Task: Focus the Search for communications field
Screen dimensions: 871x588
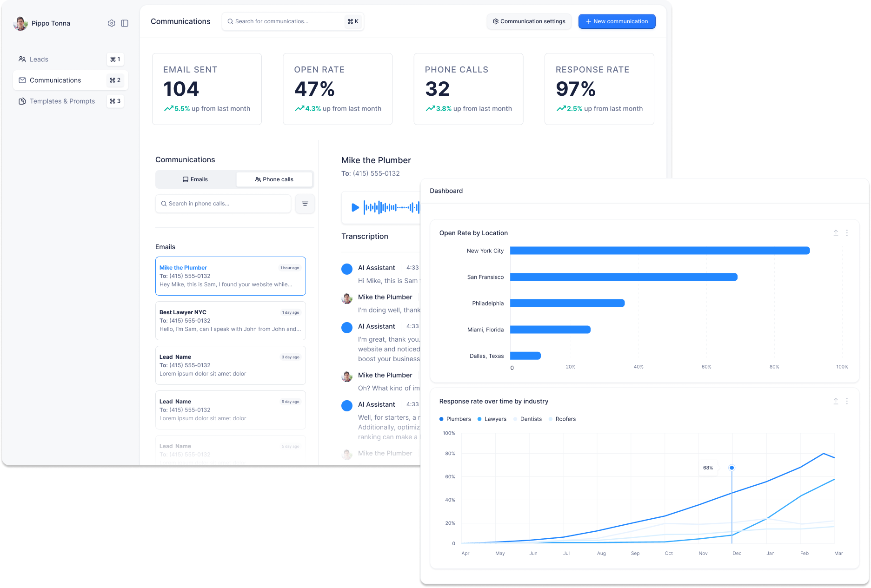Action: (293, 21)
